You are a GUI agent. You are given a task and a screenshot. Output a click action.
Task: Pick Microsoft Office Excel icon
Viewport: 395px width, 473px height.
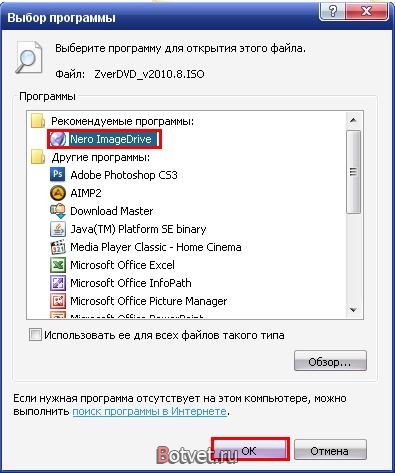click(x=57, y=265)
